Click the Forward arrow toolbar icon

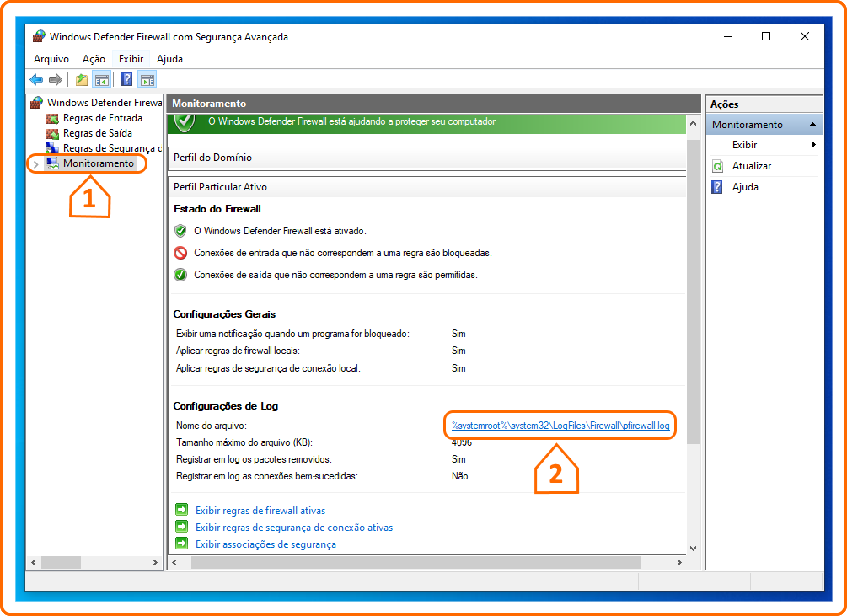click(x=55, y=80)
